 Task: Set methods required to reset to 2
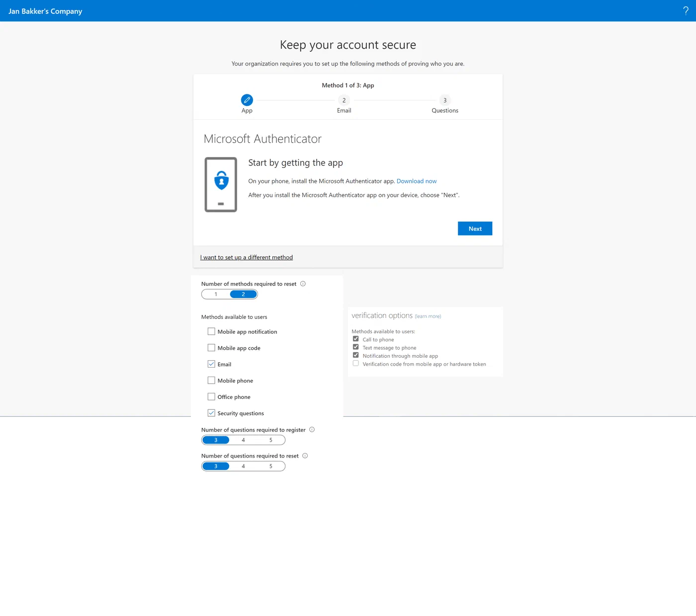243,294
